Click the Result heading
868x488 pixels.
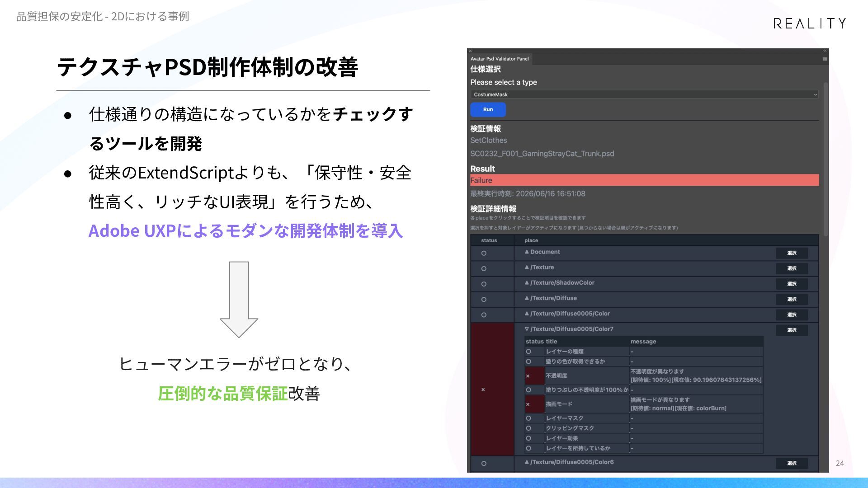[482, 169]
